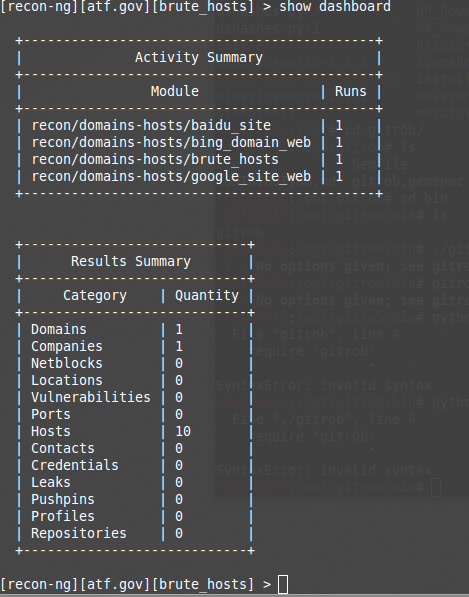469x597 pixels.
Task: Select the brute_hosts module row
Action: [199, 160]
